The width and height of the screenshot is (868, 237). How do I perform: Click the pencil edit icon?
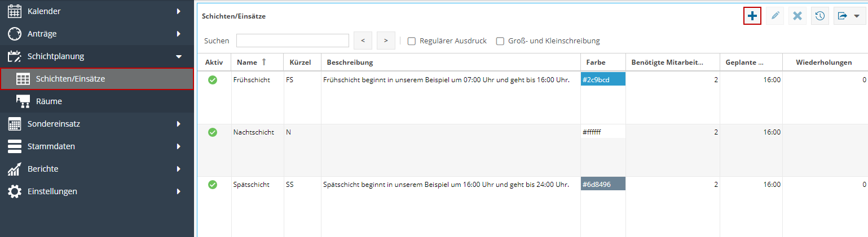tap(775, 16)
